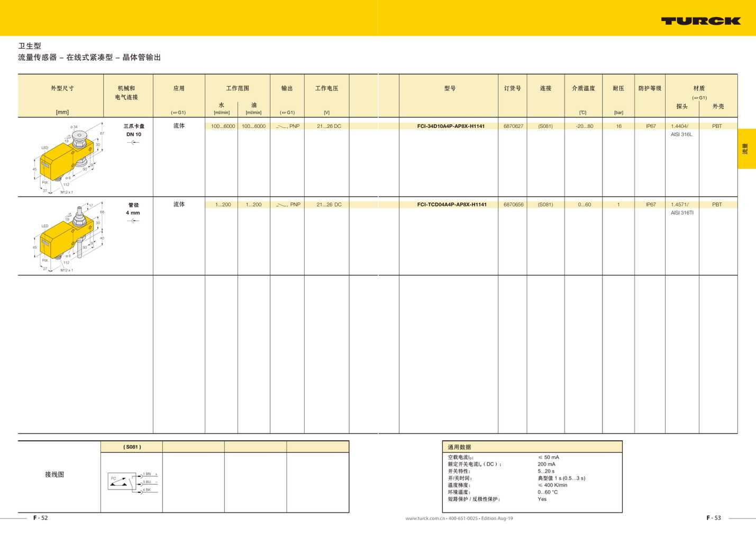Open the www.turck.com.cn footer link
Image resolution: width=756 pixels, height=534 pixels.
click(x=425, y=518)
